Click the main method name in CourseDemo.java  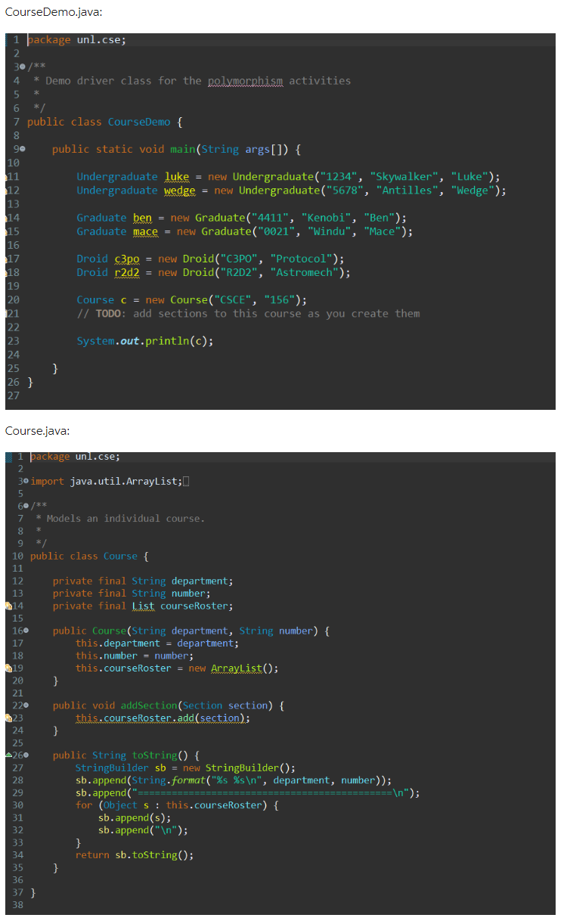coord(183,149)
